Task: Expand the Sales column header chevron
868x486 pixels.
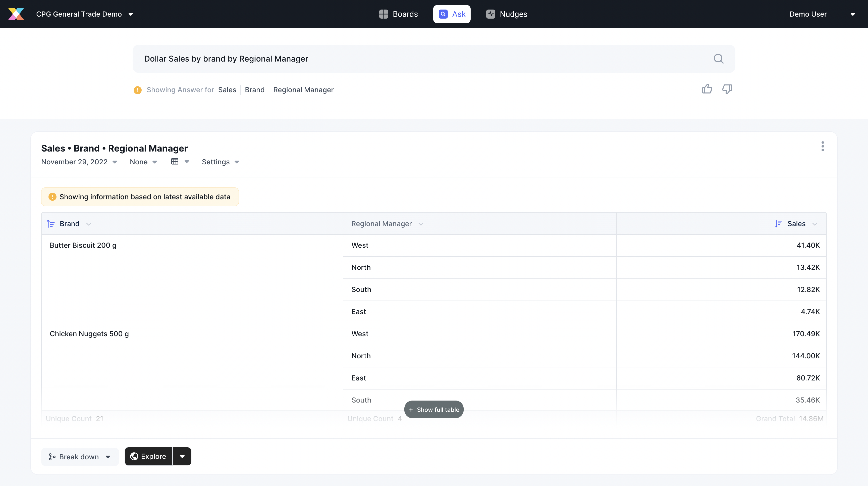Action: (815, 224)
